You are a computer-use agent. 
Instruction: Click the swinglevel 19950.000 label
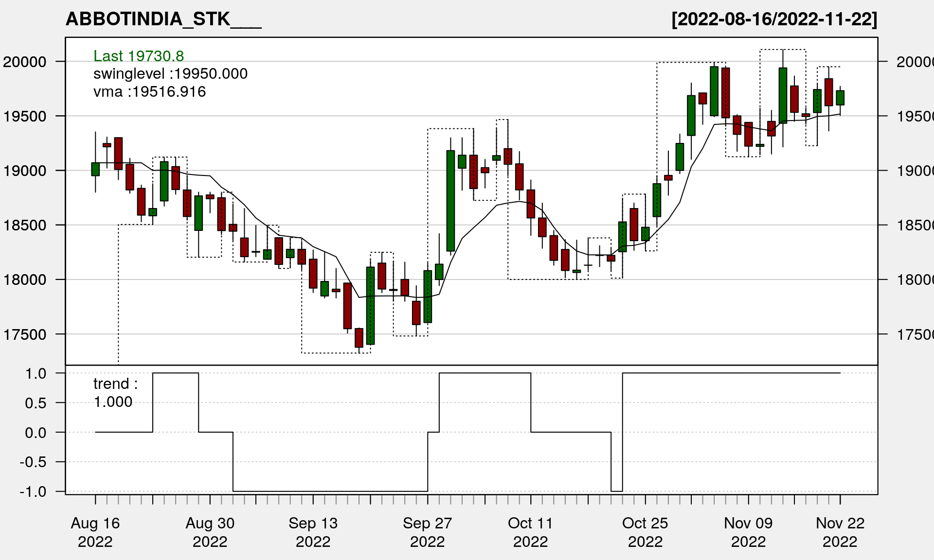[170, 74]
